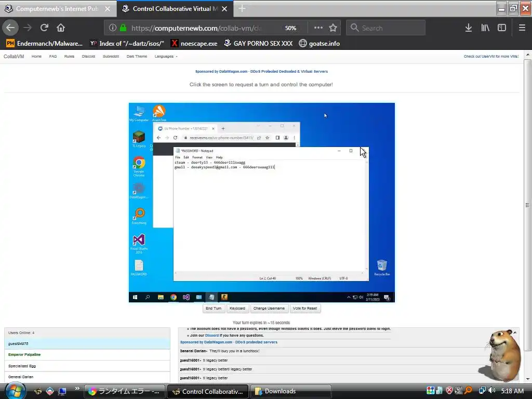Image resolution: width=532 pixels, height=399 pixels.
Task: Open the Rules nav item
Action: tap(69, 56)
